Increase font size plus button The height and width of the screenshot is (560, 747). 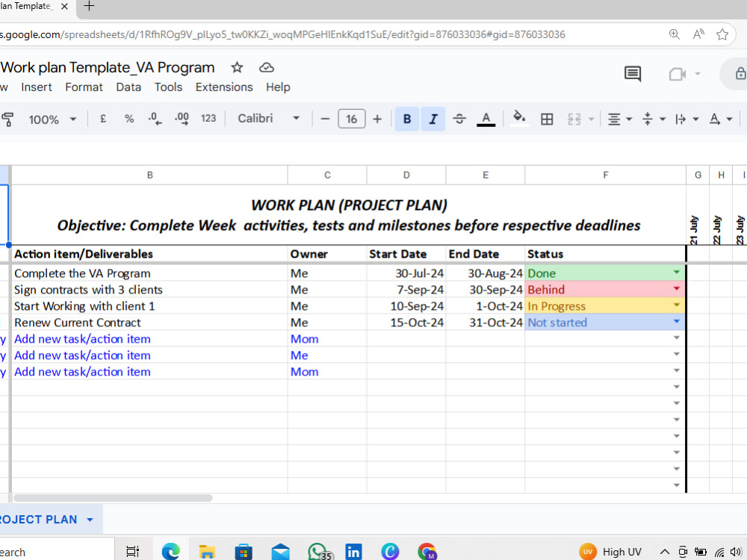376,119
